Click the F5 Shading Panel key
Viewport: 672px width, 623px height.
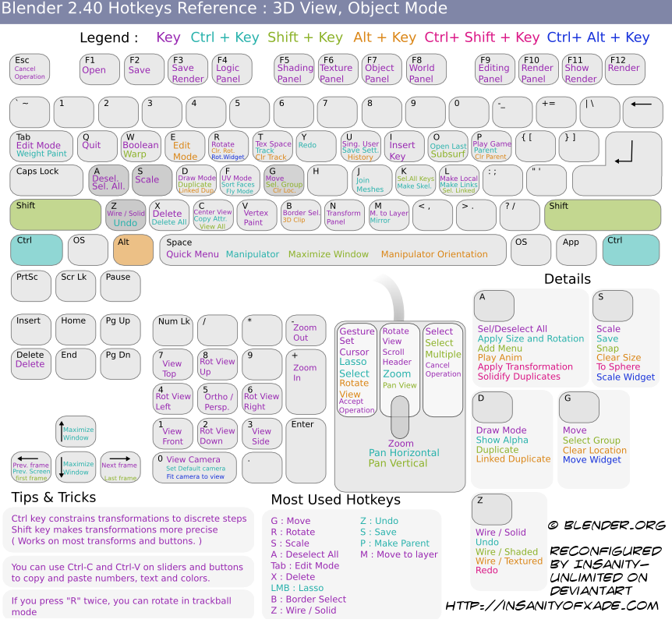pos(294,69)
